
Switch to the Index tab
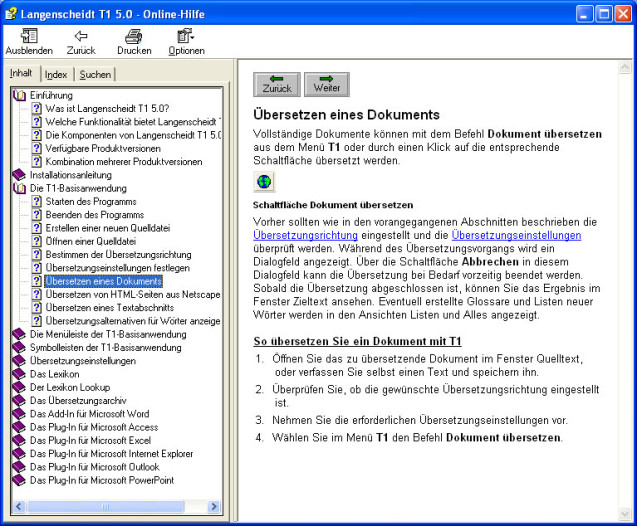click(x=56, y=75)
